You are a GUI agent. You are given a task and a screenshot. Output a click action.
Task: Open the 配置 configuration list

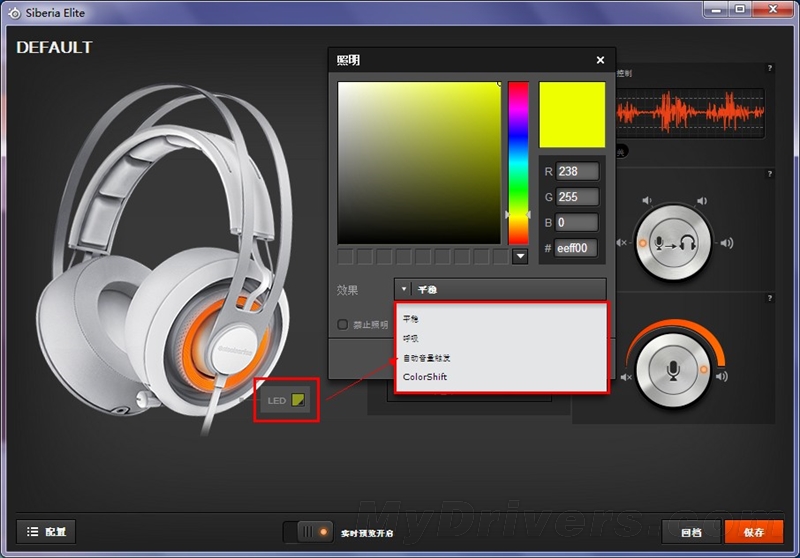point(46,532)
